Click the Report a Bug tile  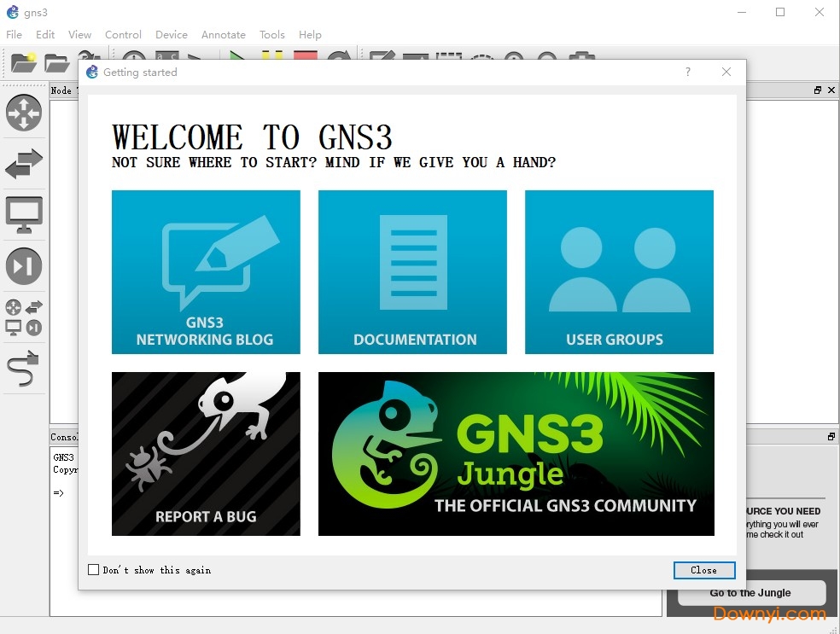pyautogui.click(x=206, y=453)
